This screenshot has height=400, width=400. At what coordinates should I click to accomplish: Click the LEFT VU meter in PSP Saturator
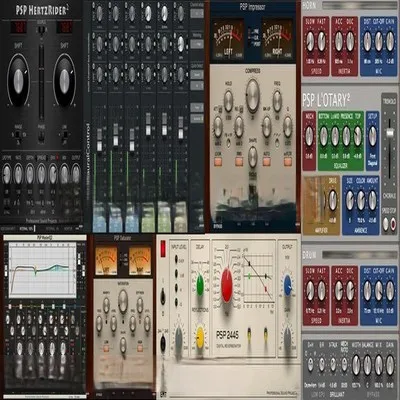106,261
